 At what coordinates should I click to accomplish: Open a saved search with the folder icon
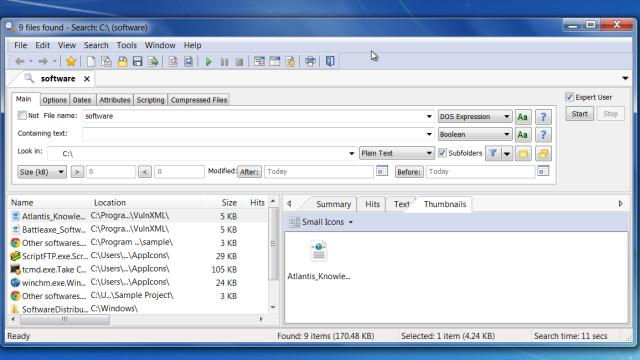pos(122,62)
